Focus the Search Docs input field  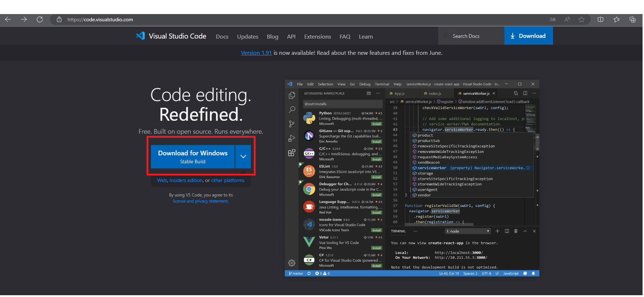coord(471,36)
